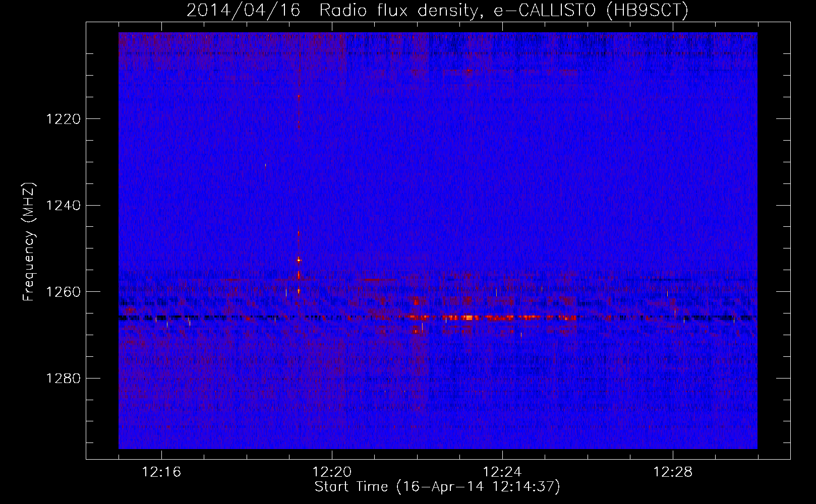The width and height of the screenshot is (816, 504).
Task: Click the 12:28 time tick label
Action: [673, 472]
